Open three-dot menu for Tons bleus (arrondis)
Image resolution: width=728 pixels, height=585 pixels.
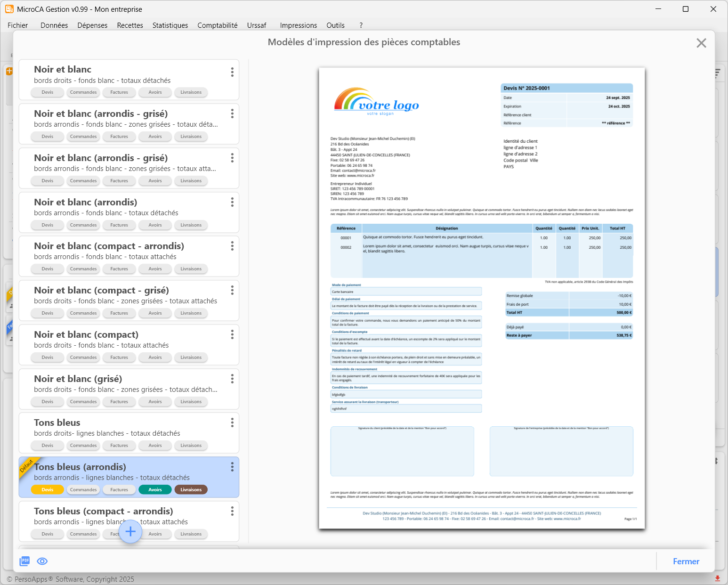tap(232, 467)
